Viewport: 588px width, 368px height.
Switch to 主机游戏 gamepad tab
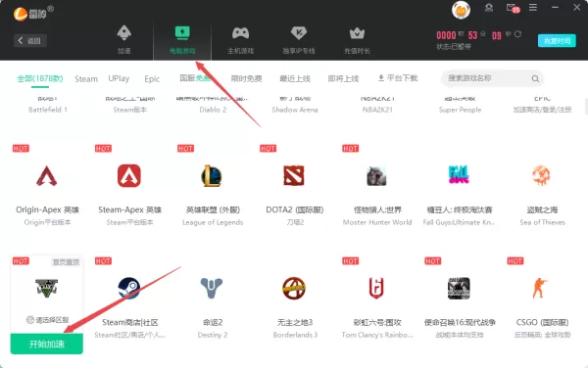pos(241,40)
